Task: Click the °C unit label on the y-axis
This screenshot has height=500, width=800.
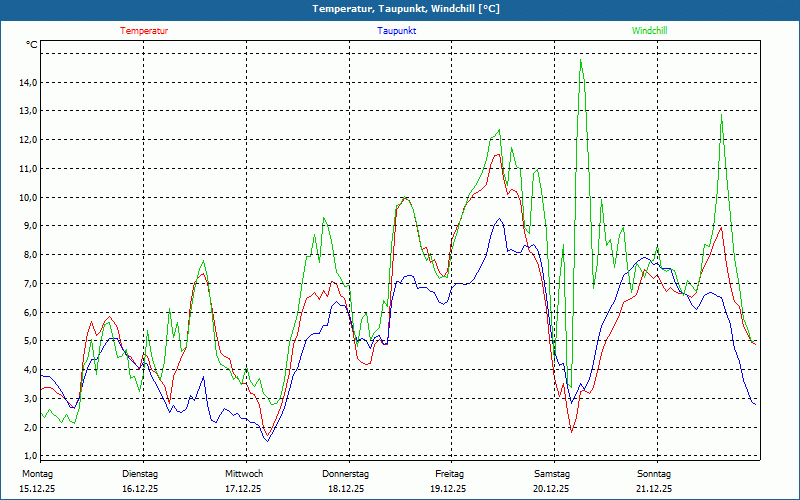Action: 32,45
